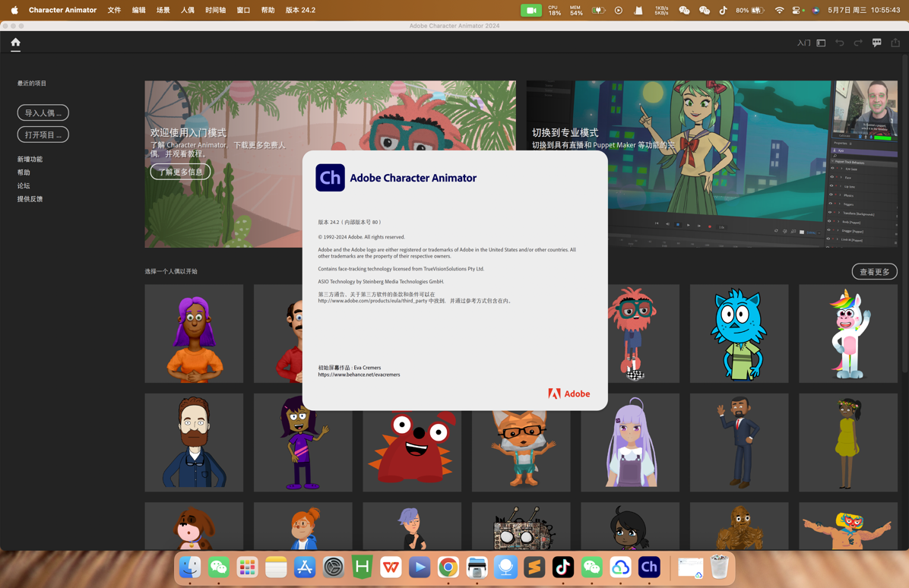The height and width of the screenshot is (588, 909).
Task: Open Google Chrome from the Dock
Action: click(x=448, y=567)
